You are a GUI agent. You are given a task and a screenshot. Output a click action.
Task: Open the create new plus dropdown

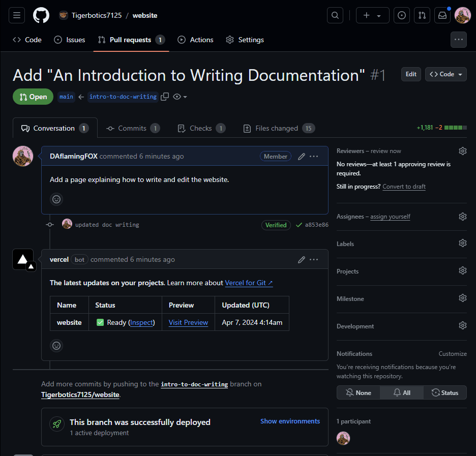click(372, 15)
